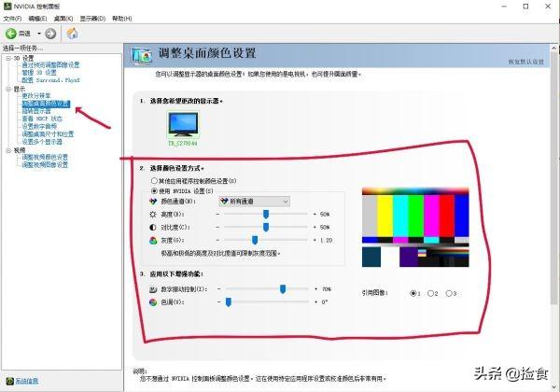Click the 对比度 contrast slider handle
Viewport: 560px width, 392px height.
click(x=266, y=227)
